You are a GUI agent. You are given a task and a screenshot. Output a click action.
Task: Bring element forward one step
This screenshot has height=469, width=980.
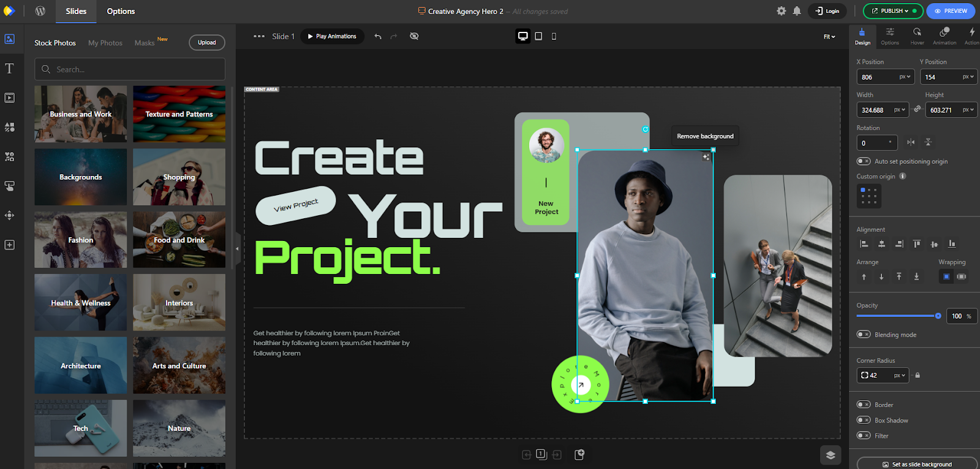864,276
